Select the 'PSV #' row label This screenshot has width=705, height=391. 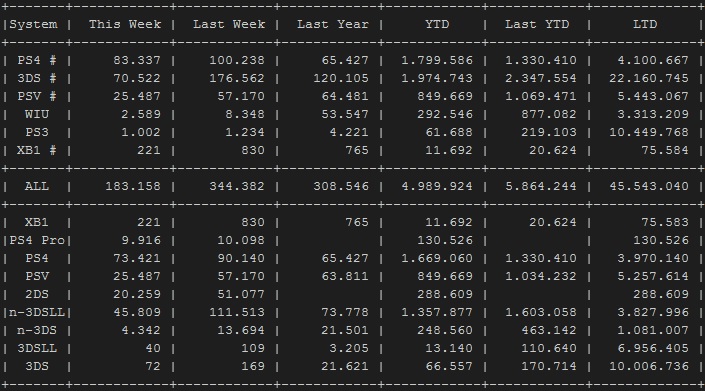[x=37, y=96]
